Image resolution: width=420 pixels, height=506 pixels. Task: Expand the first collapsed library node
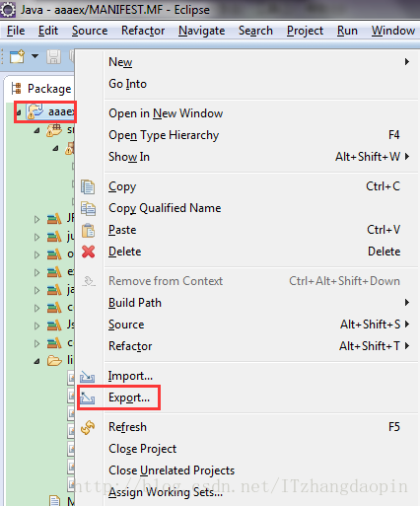click(36, 219)
